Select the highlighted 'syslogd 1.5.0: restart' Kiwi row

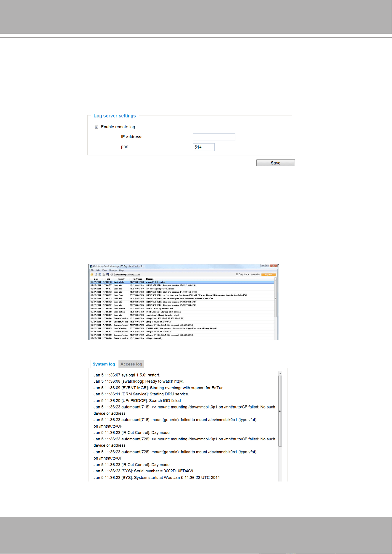182,282
